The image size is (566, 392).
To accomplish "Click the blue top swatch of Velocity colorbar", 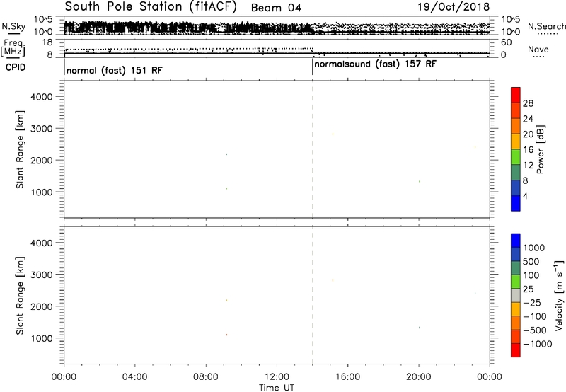I will click(516, 241).
